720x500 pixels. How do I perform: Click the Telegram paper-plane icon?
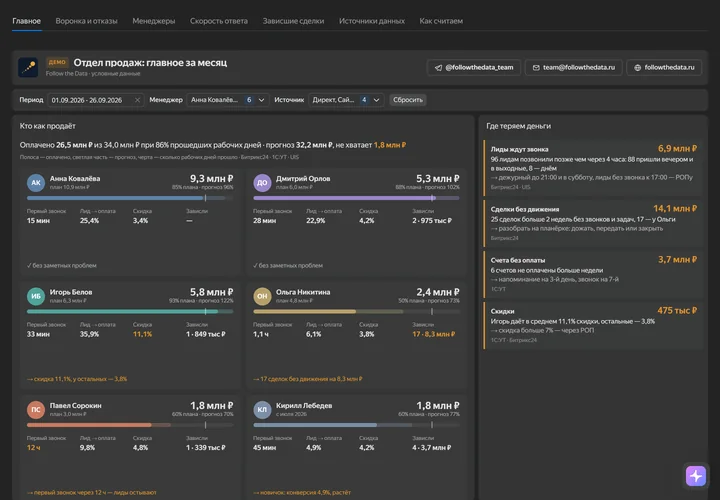click(439, 67)
